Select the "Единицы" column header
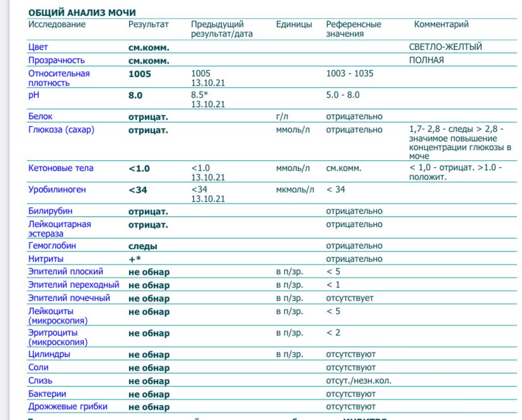Viewport: 522px width, 420px height. [x=294, y=25]
